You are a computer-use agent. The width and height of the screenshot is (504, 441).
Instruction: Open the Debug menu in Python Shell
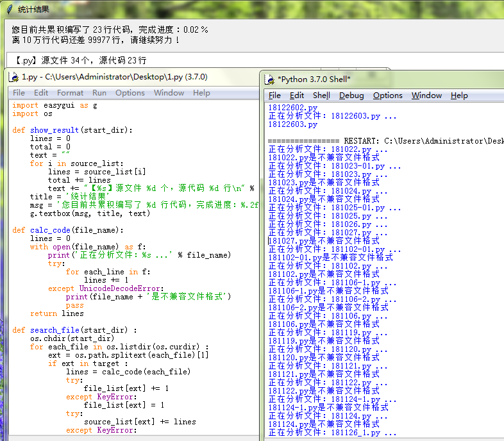tap(351, 96)
